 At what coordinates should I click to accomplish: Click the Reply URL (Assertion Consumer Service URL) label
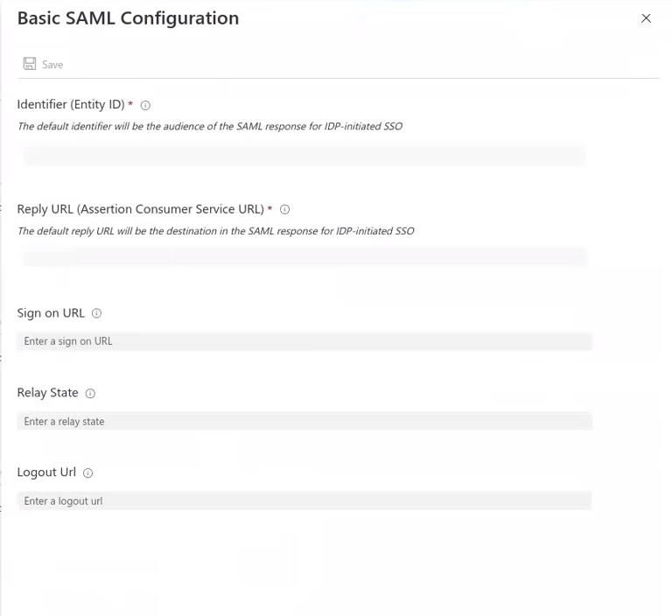(140, 209)
